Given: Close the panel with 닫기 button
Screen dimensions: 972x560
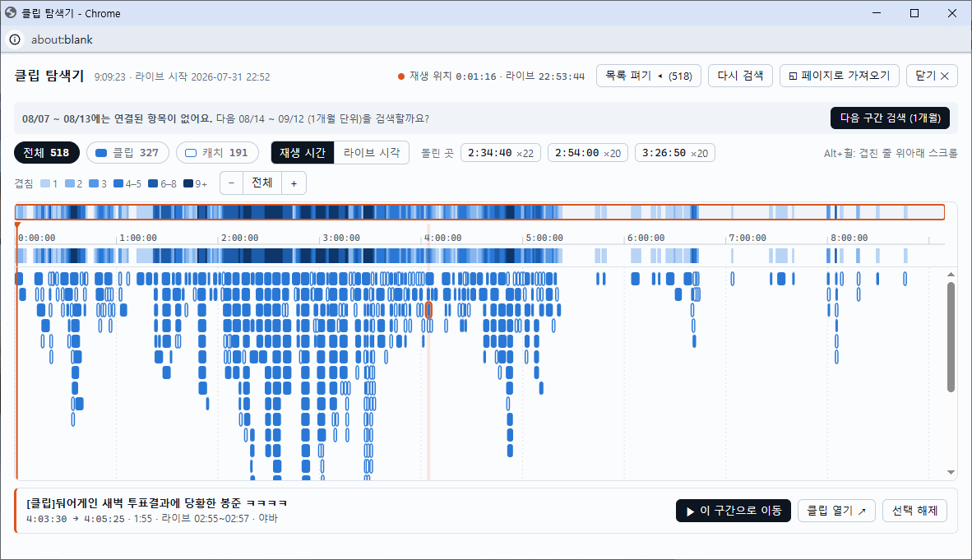Looking at the screenshot, I should click(932, 76).
